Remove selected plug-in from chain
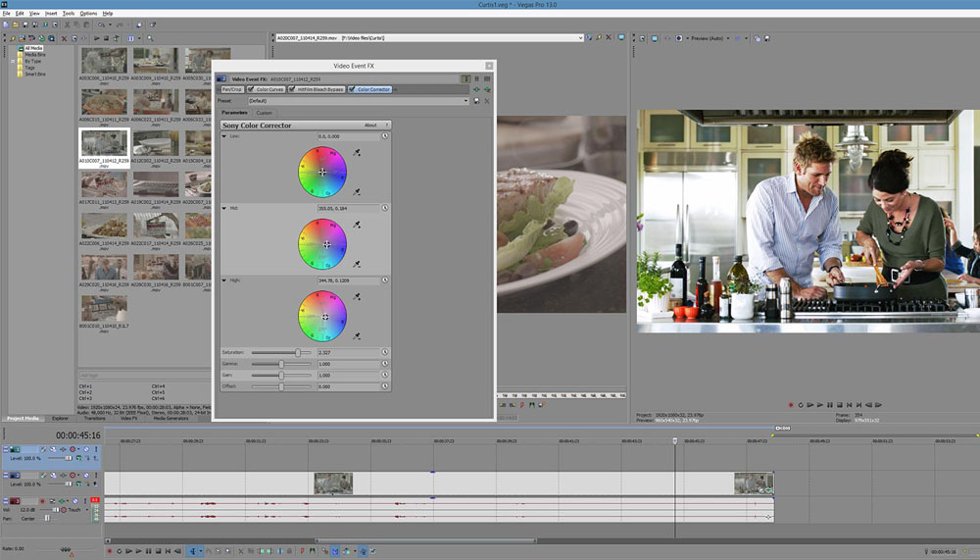The height and width of the screenshot is (560, 980). [487, 89]
